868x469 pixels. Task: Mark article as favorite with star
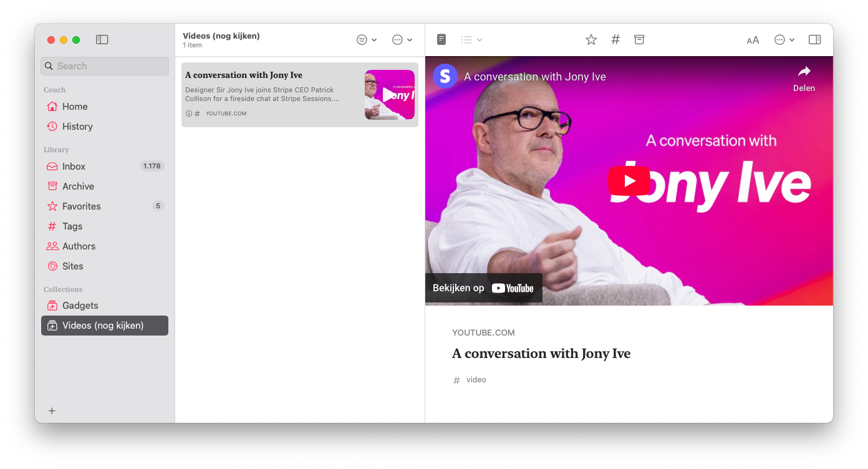591,40
